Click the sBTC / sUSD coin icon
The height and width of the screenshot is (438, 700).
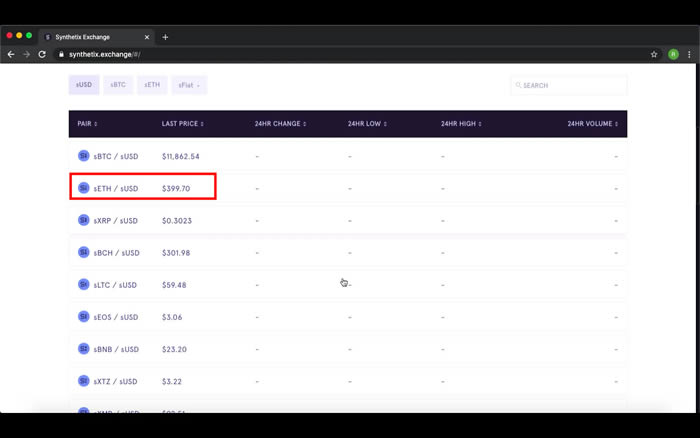coord(83,156)
